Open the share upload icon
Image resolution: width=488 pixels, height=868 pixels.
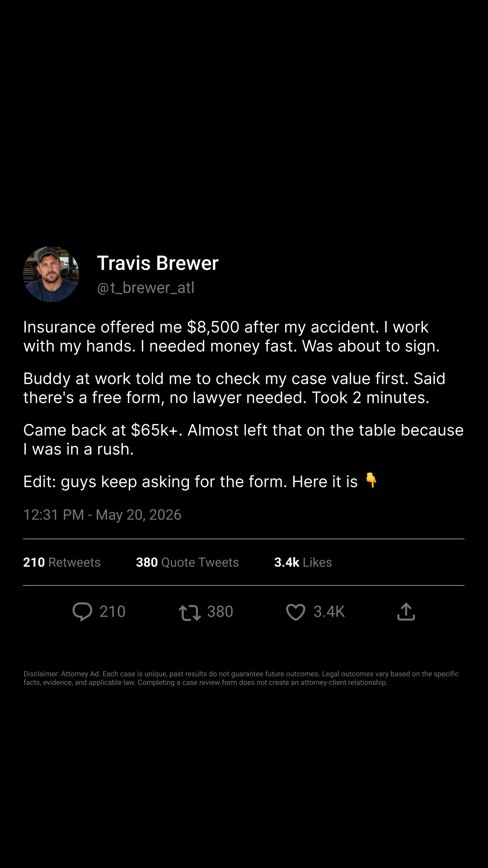click(406, 612)
